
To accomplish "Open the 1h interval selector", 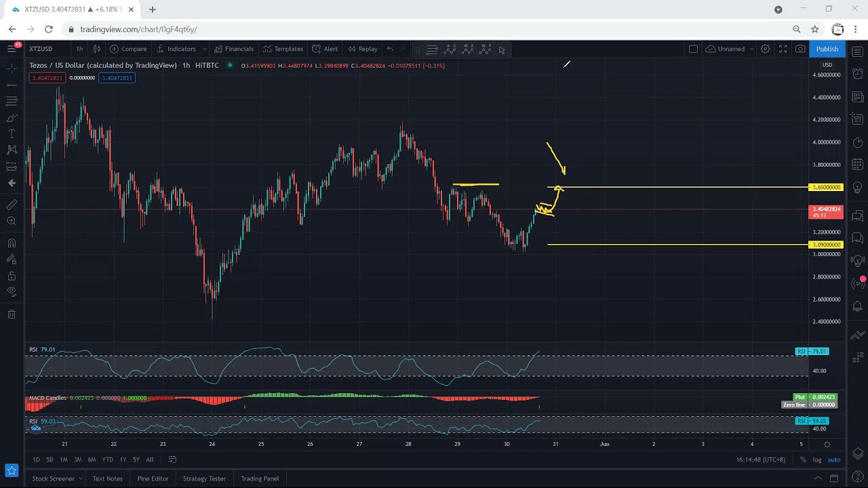I will [x=79, y=49].
